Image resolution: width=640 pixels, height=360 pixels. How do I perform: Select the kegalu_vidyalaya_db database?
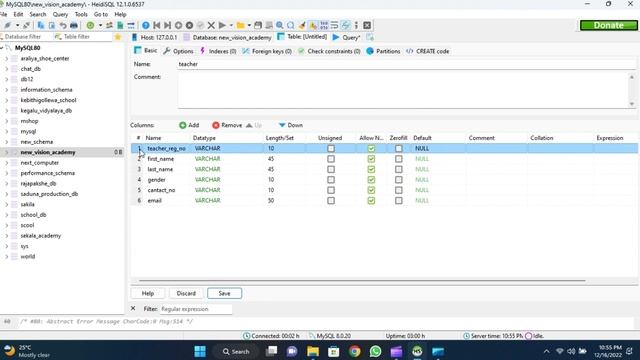point(46,111)
